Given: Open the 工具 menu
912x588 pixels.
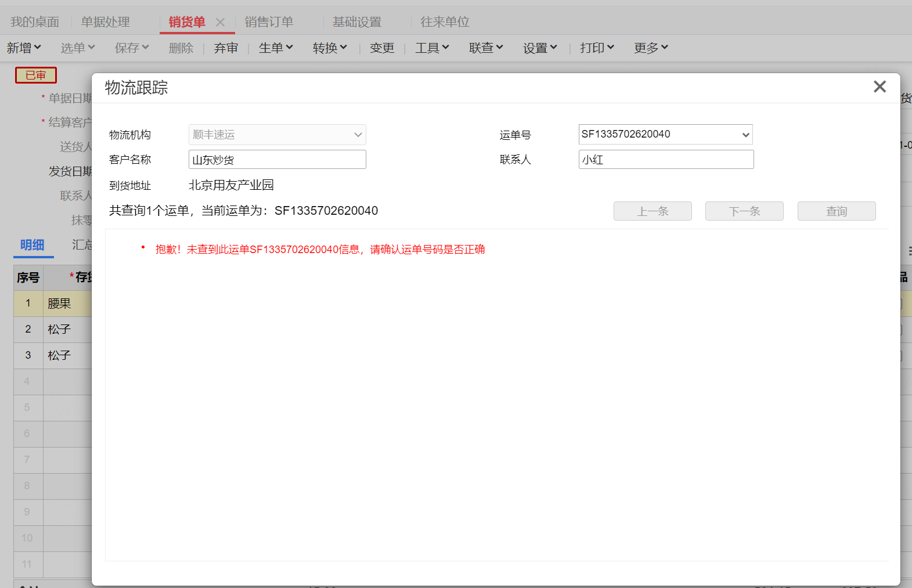Looking at the screenshot, I should tap(431, 48).
